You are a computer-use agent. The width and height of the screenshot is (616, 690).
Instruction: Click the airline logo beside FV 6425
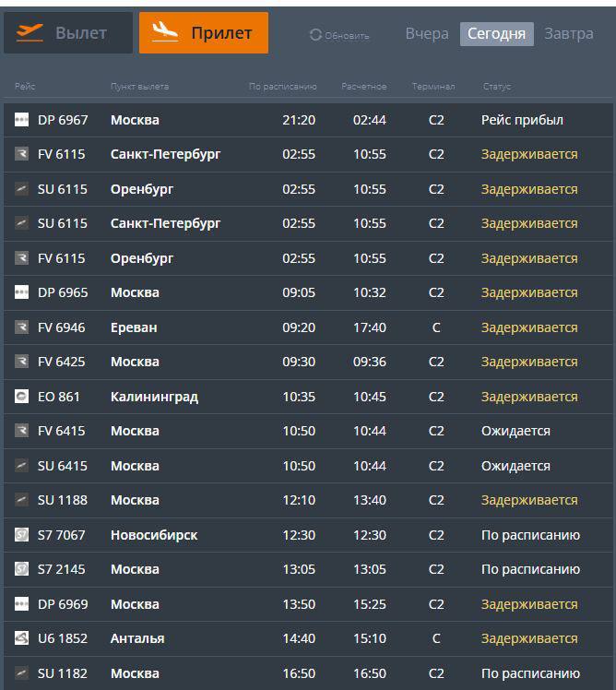[x=21, y=362]
